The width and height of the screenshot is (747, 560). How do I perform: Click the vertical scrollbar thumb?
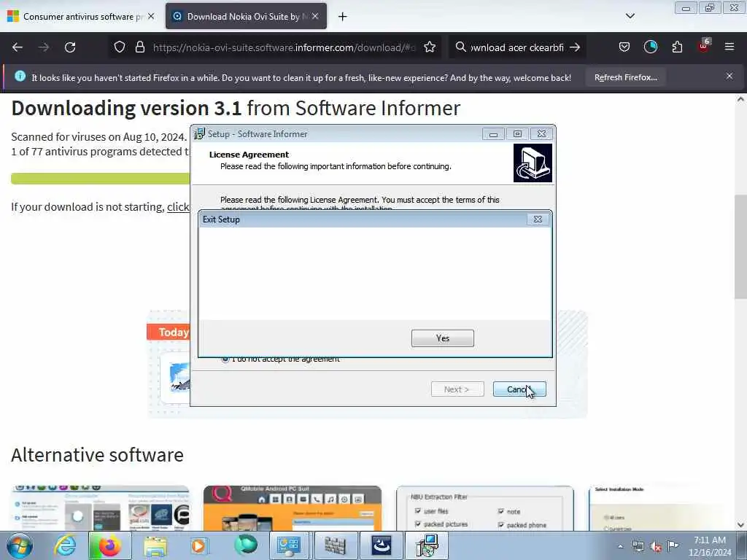point(740,246)
